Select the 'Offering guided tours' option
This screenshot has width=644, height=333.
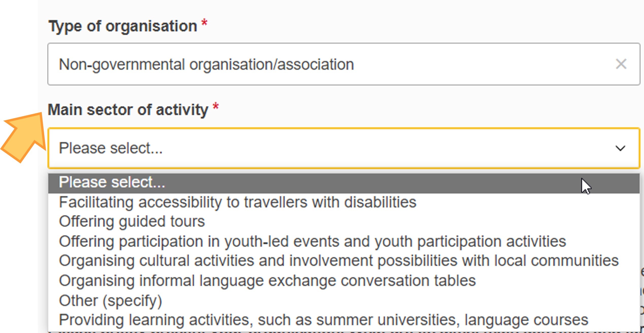coord(132,221)
